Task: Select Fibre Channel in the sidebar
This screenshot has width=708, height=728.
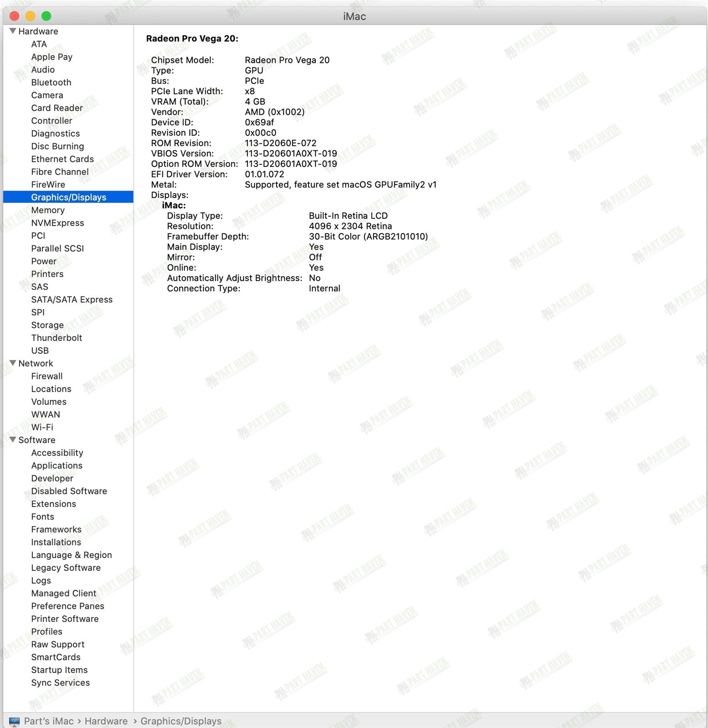Action: (60, 172)
